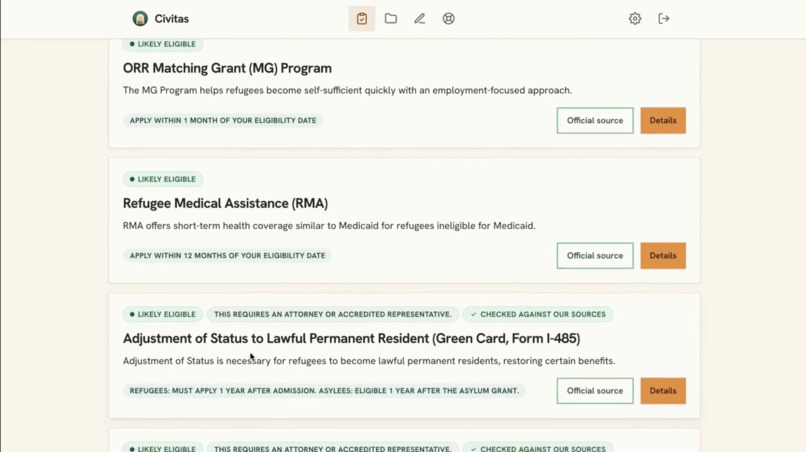The width and height of the screenshot is (806, 452).
Task: Click the RMA short-term health coverage description
Action: [x=329, y=226]
